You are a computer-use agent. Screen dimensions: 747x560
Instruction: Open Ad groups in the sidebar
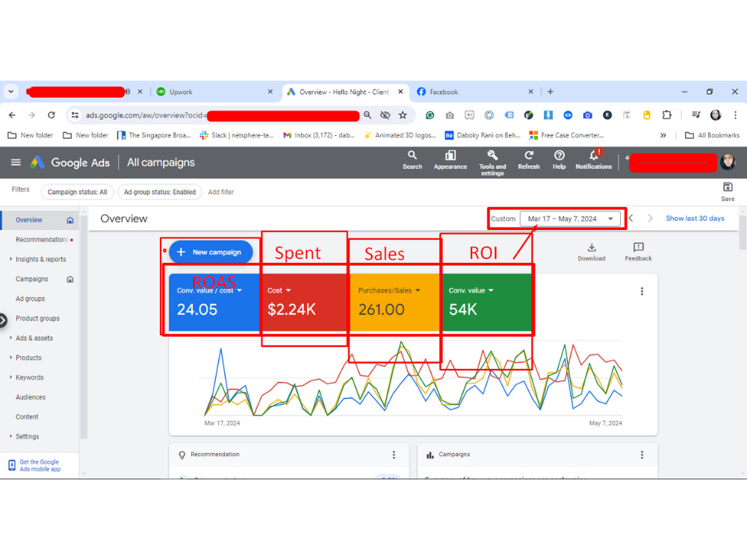coord(30,299)
